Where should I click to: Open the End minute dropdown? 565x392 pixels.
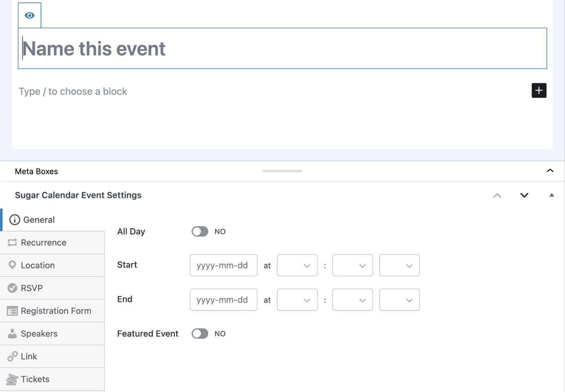(353, 300)
